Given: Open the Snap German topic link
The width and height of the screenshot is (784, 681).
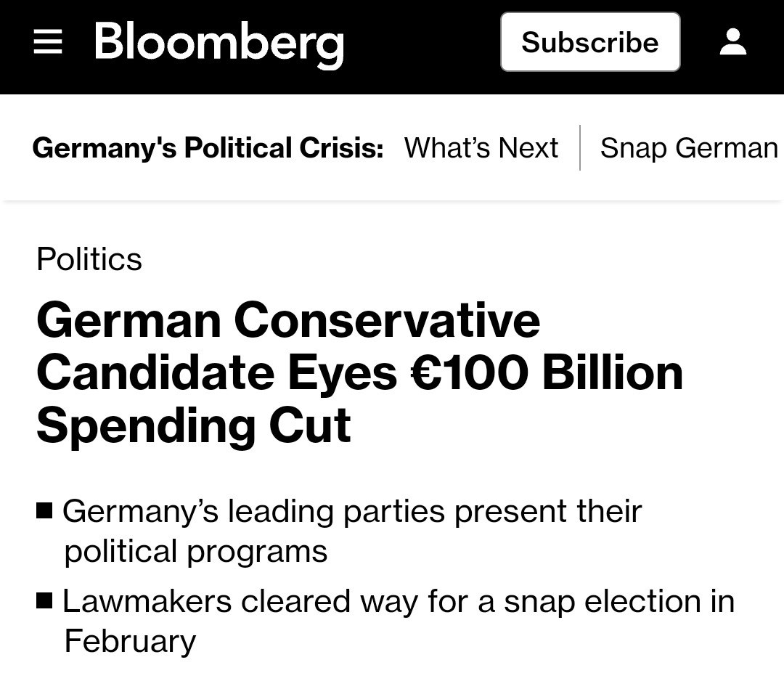Looking at the screenshot, I should pyautogui.click(x=688, y=148).
